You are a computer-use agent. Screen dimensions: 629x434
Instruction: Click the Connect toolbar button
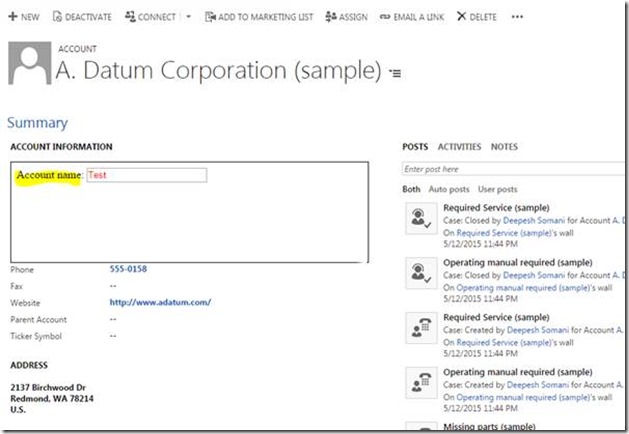(131, 17)
